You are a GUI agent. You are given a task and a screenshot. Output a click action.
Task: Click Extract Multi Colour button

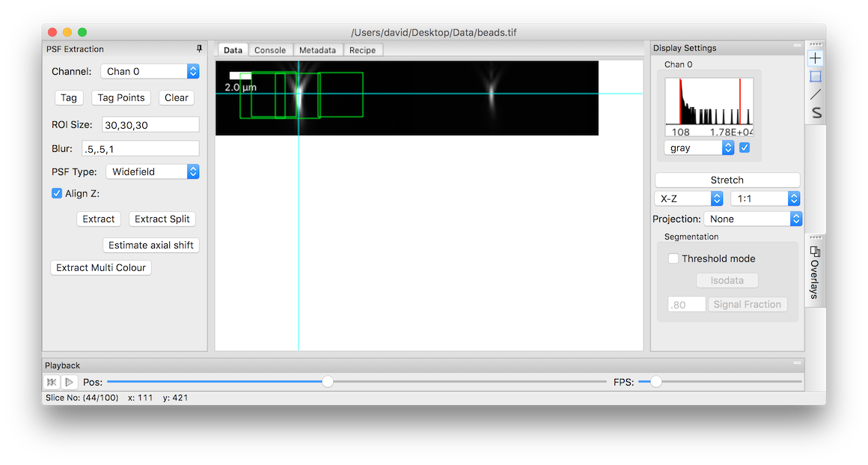(x=101, y=268)
